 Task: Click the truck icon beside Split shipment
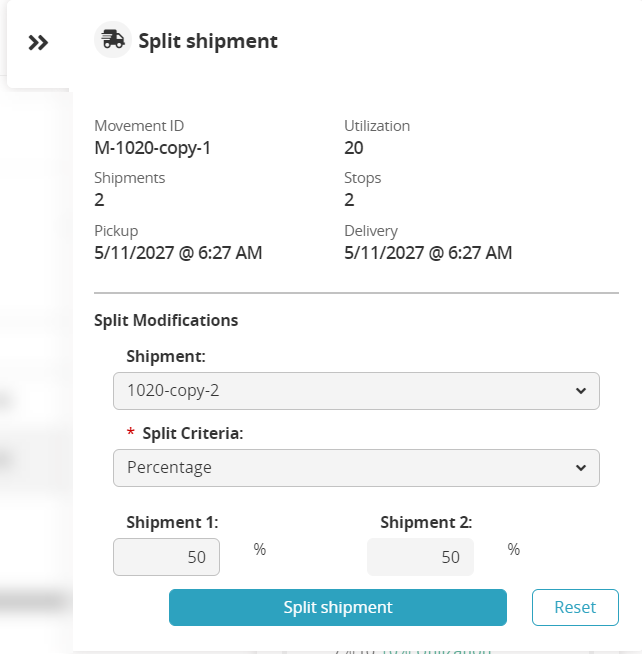pos(113,40)
